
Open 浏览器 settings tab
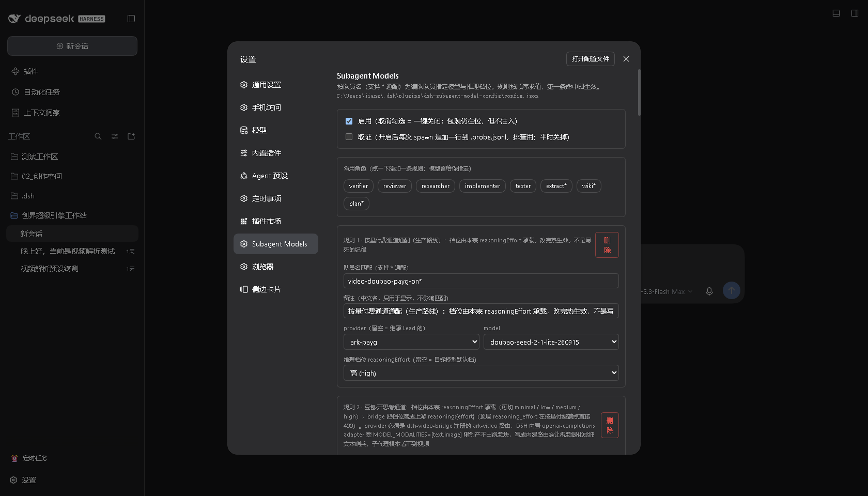coord(276,267)
